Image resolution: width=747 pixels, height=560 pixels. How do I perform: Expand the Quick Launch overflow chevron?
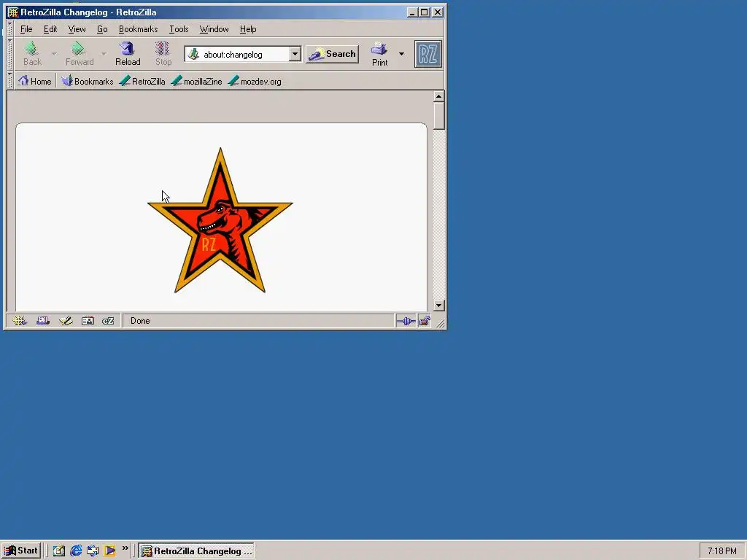click(x=125, y=548)
